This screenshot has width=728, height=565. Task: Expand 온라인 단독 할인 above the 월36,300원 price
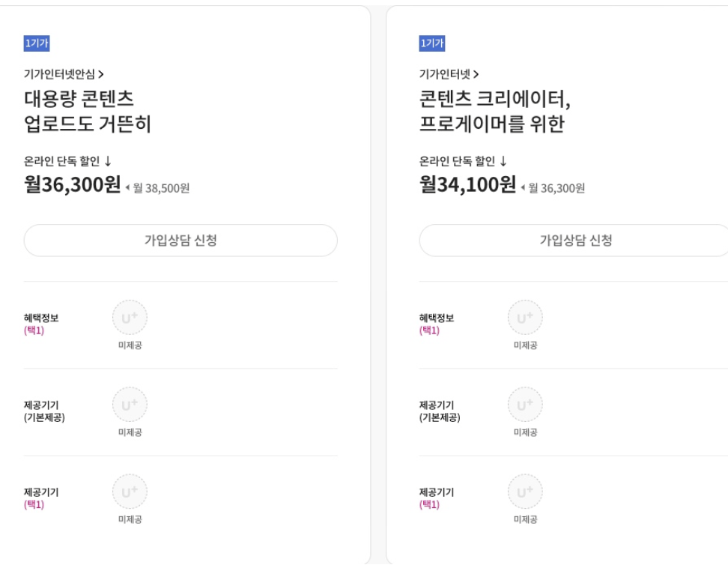point(67,161)
